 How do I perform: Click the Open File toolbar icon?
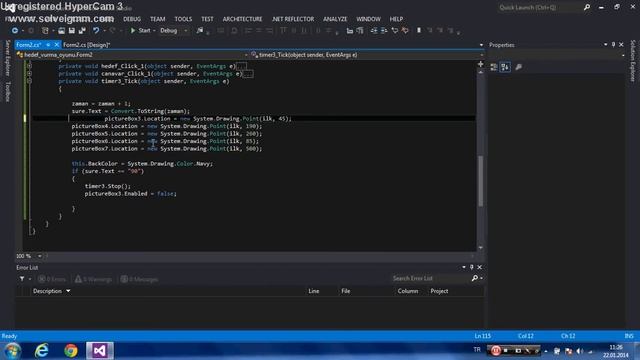(x=61, y=31)
